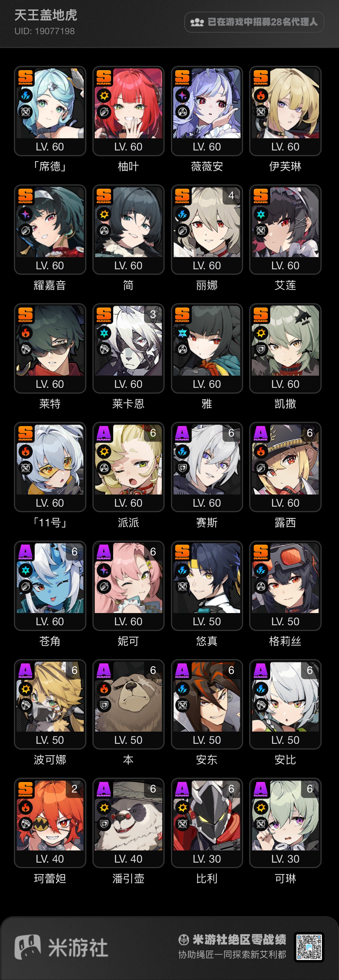Click the number 4 badge on 丽娜
339x980 pixels.
231,196
